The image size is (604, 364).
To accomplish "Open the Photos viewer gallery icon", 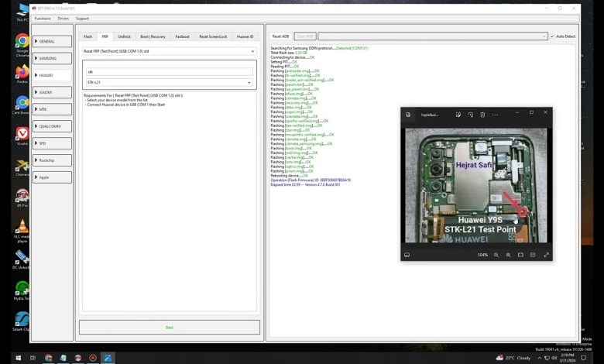I will coord(408,115).
